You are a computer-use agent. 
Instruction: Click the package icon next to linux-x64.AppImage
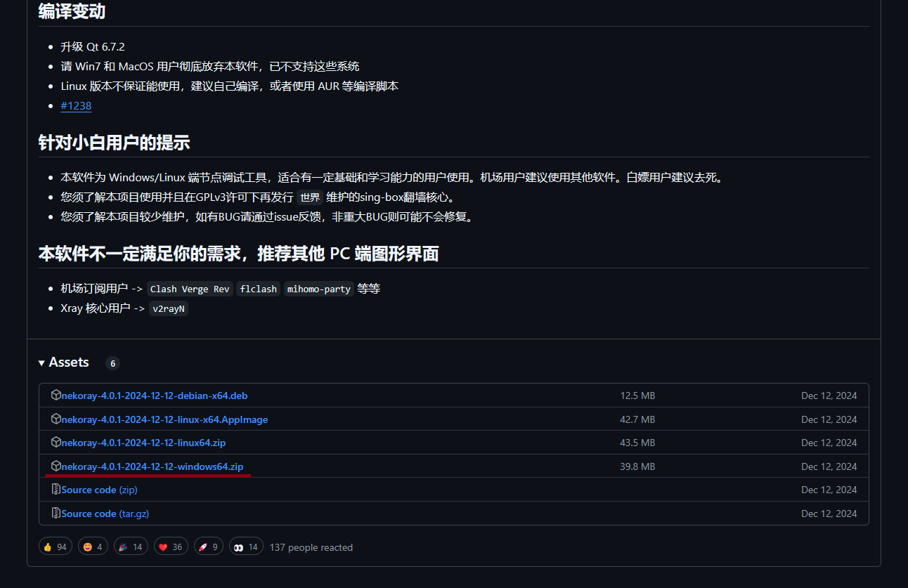click(56, 419)
